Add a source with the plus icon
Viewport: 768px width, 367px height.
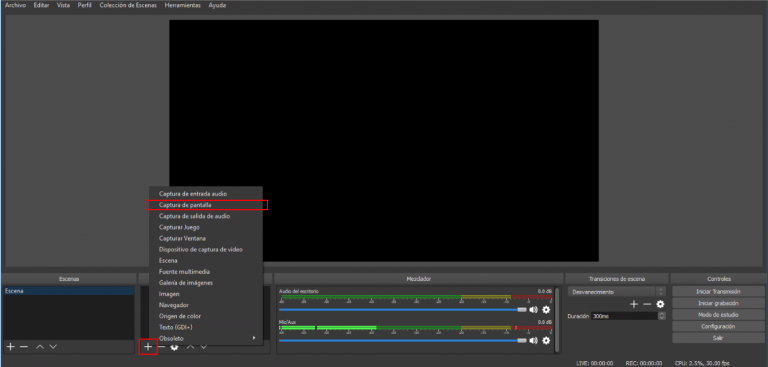[x=148, y=347]
